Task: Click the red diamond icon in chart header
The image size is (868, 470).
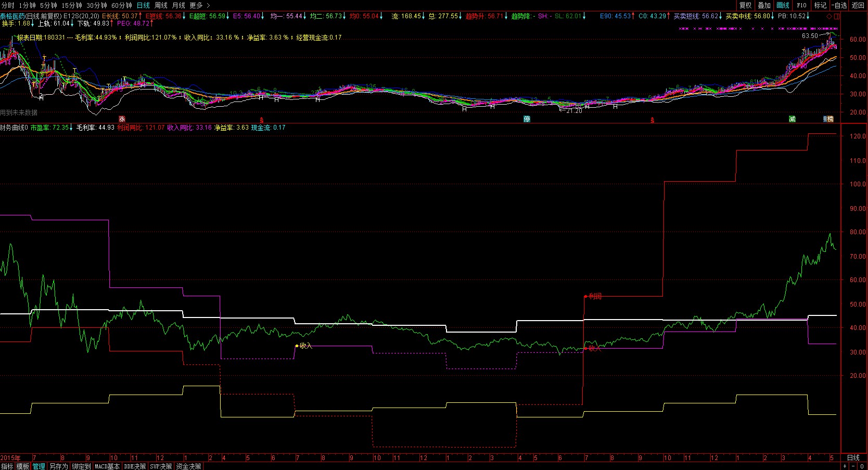Action: pos(829,16)
